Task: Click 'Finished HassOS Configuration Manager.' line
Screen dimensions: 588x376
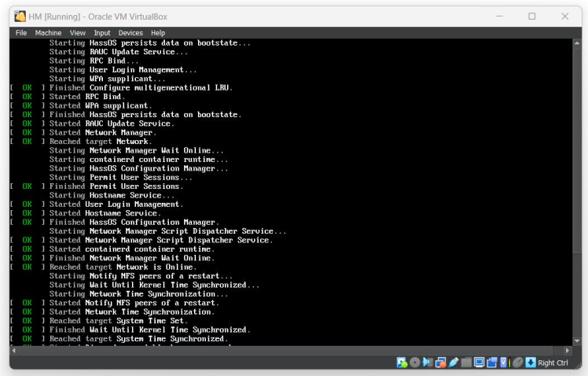Action: tap(134, 222)
